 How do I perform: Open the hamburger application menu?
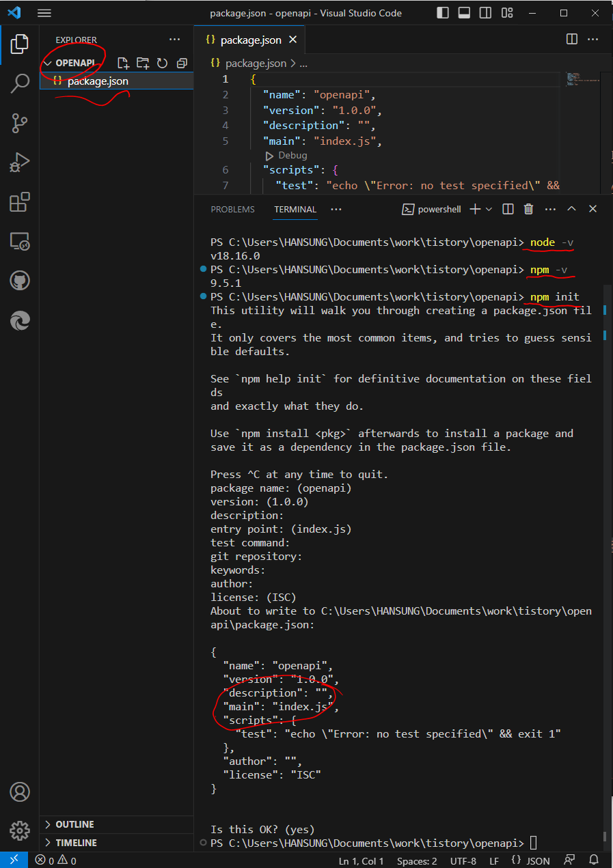[x=44, y=13]
